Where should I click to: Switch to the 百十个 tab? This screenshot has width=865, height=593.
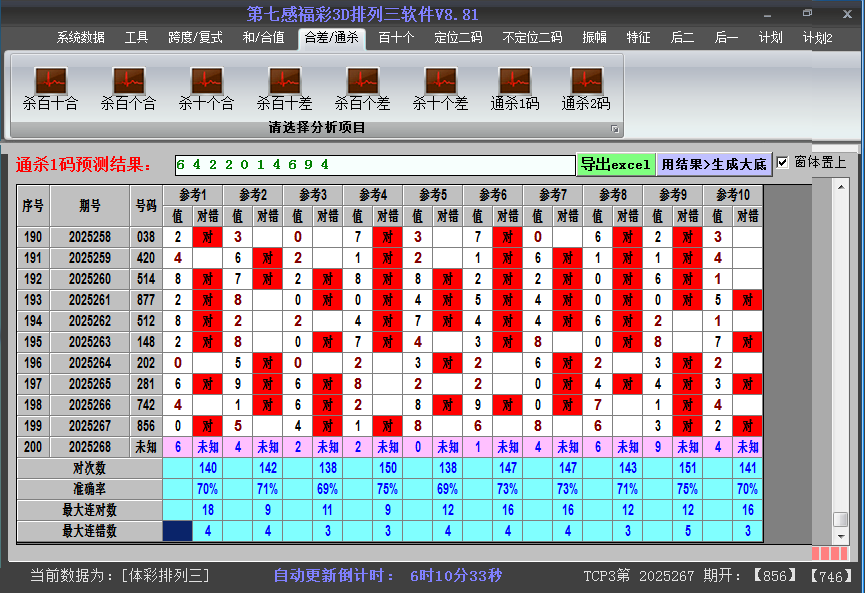tap(394, 37)
